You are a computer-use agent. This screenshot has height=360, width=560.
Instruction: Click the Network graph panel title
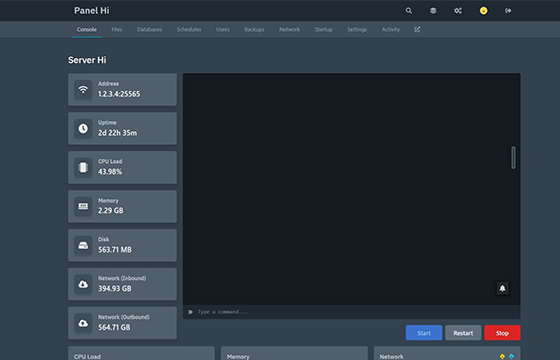(391, 356)
